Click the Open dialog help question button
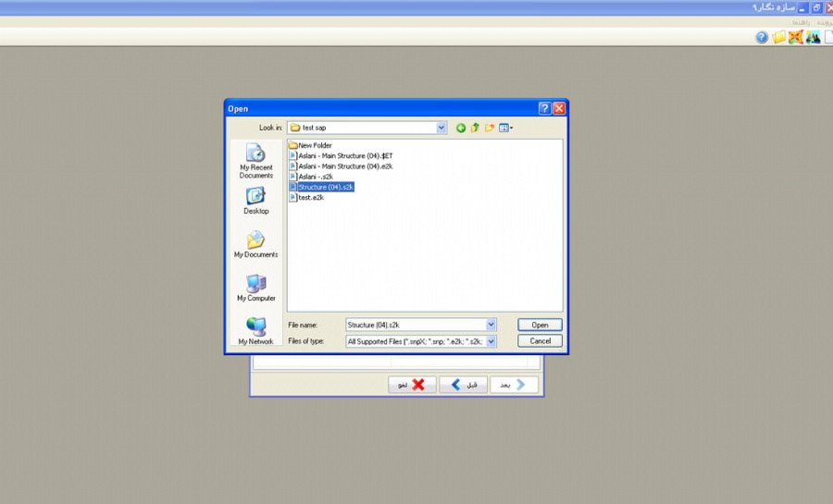Viewport: 833px width, 504px height. [x=545, y=108]
